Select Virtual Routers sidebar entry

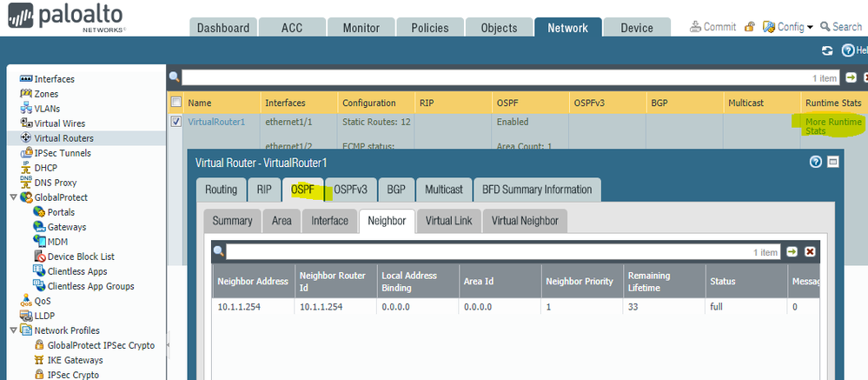point(63,138)
